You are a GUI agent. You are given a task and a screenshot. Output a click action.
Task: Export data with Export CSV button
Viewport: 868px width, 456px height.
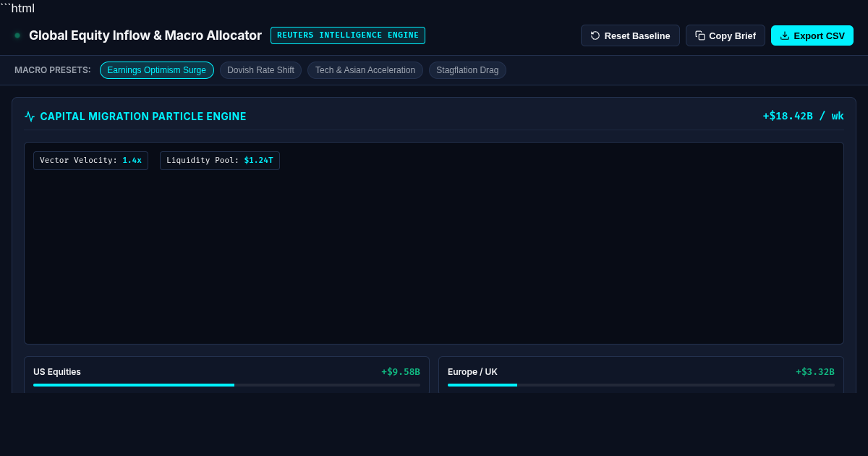812,35
